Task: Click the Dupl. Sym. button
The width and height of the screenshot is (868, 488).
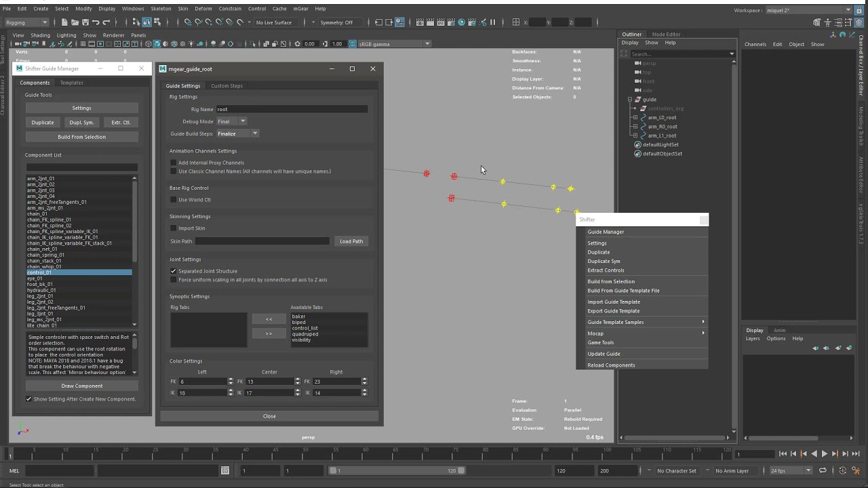Action: pyautogui.click(x=81, y=123)
